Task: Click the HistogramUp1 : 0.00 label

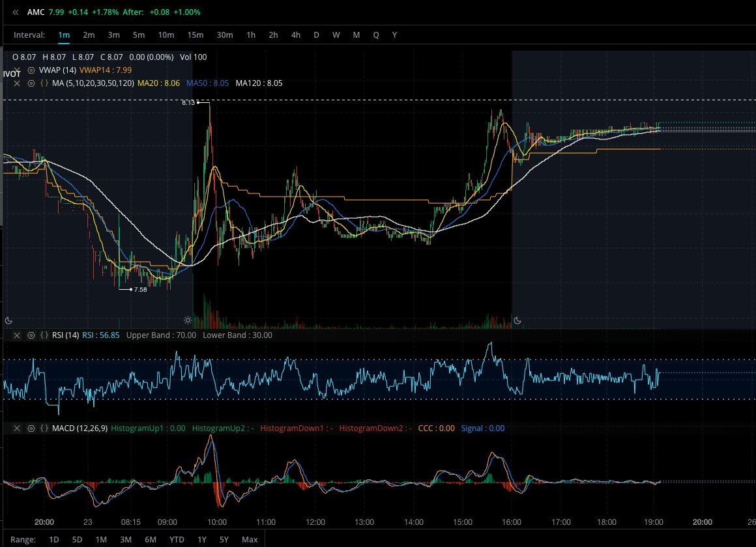Action: [x=148, y=428]
